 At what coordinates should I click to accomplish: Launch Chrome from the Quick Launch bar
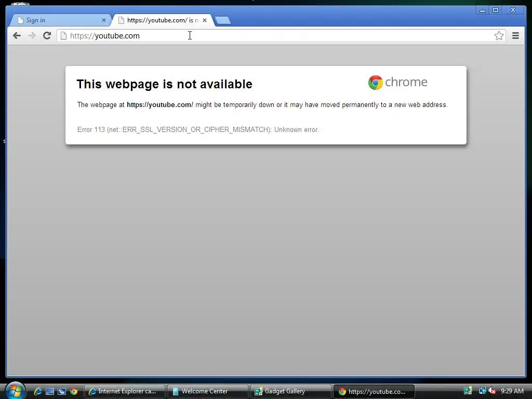(x=74, y=391)
